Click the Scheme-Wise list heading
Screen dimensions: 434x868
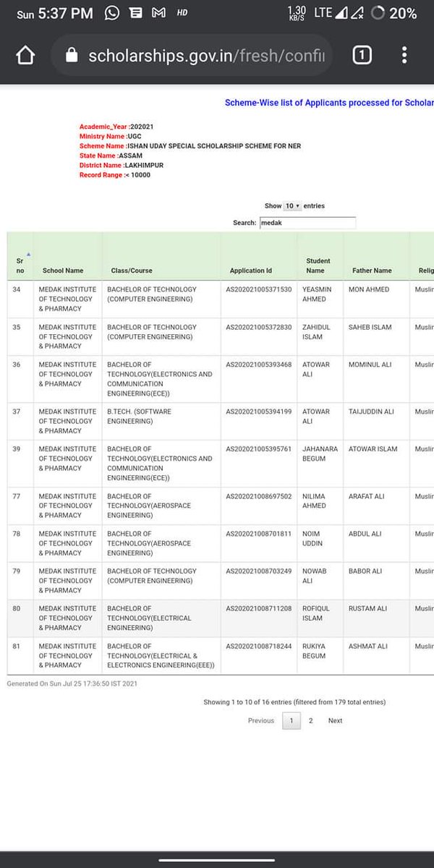329,103
